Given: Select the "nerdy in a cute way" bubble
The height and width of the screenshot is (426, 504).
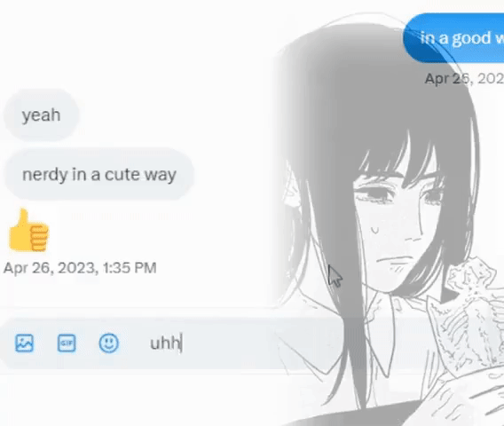Looking at the screenshot, I should pyautogui.click(x=99, y=174).
